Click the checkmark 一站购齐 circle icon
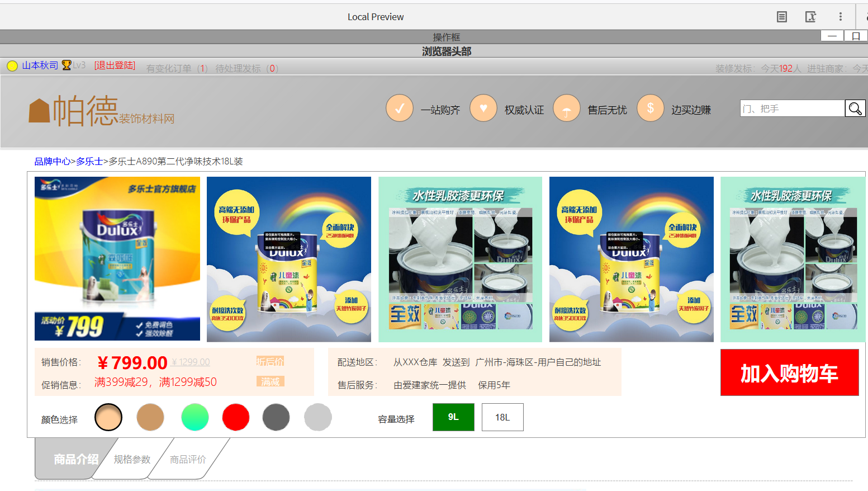The height and width of the screenshot is (491, 868). pos(400,108)
